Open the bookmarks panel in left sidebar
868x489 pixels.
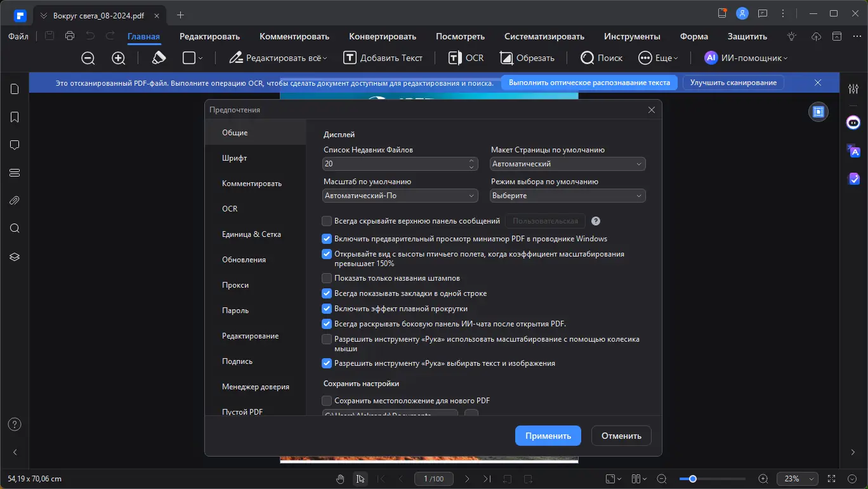click(x=15, y=117)
